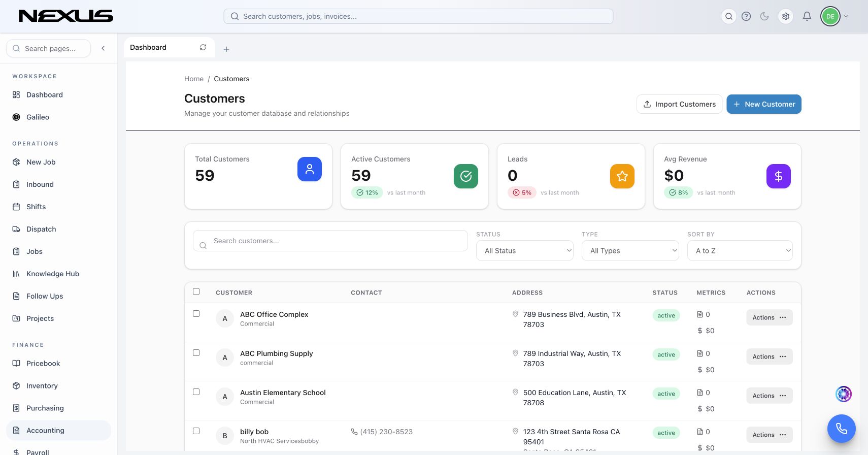Refresh the Dashboard tab icon
This screenshot has width=868, height=455.
point(203,47)
